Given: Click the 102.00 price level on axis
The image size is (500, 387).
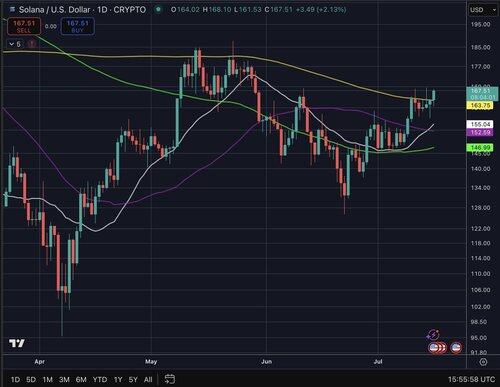Looking at the screenshot, I should [480, 307].
